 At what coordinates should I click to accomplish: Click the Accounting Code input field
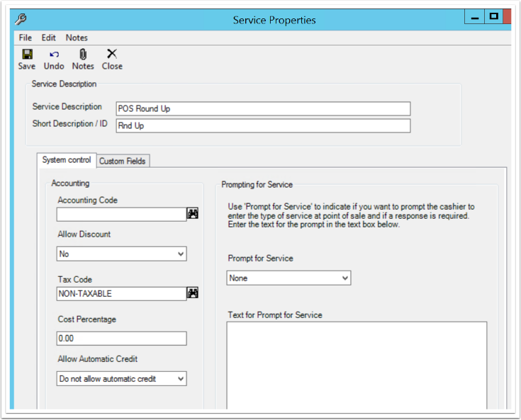122,215
